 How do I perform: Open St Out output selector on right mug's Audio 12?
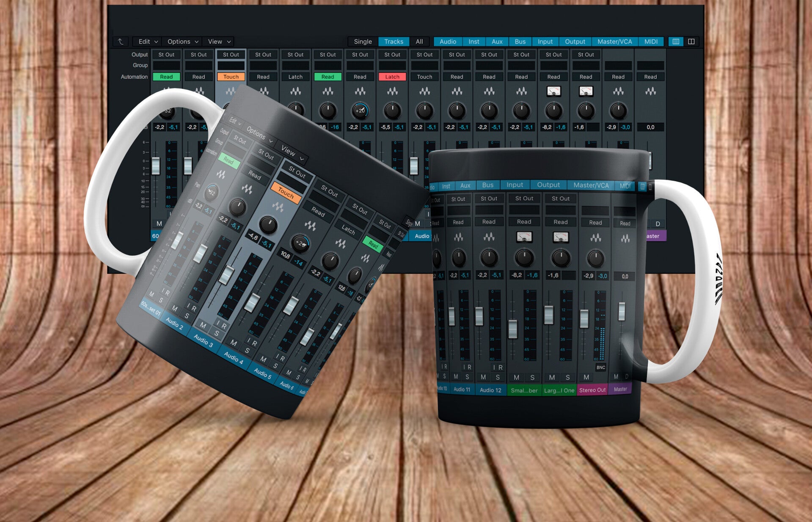[x=489, y=199]
